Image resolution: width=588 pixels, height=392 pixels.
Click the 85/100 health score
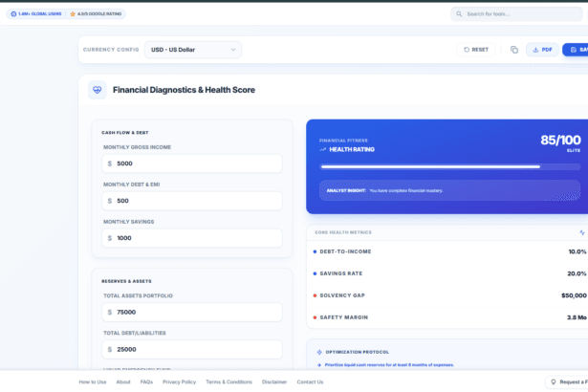(560, 140)
